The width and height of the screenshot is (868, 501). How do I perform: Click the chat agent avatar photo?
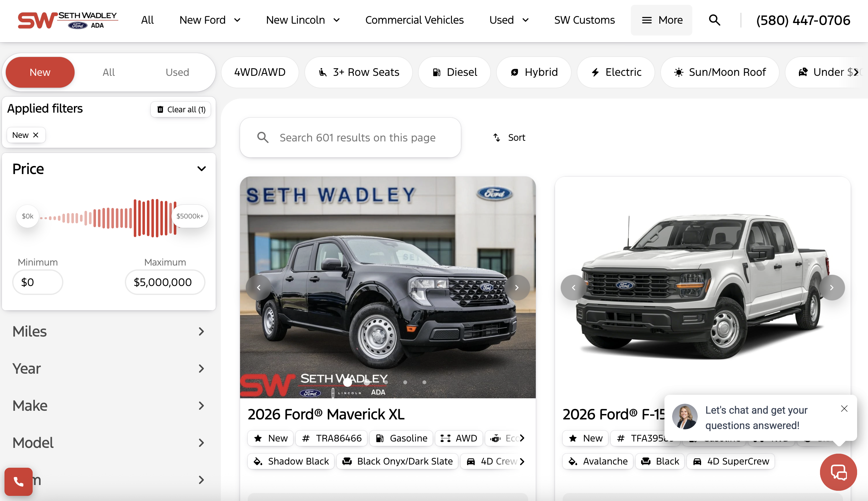click(x=685, y=417)
